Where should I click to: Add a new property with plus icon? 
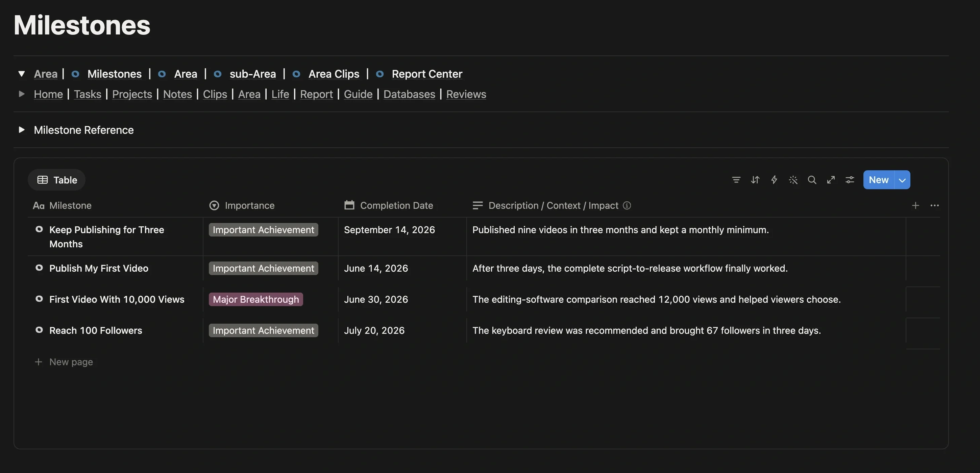916,205
